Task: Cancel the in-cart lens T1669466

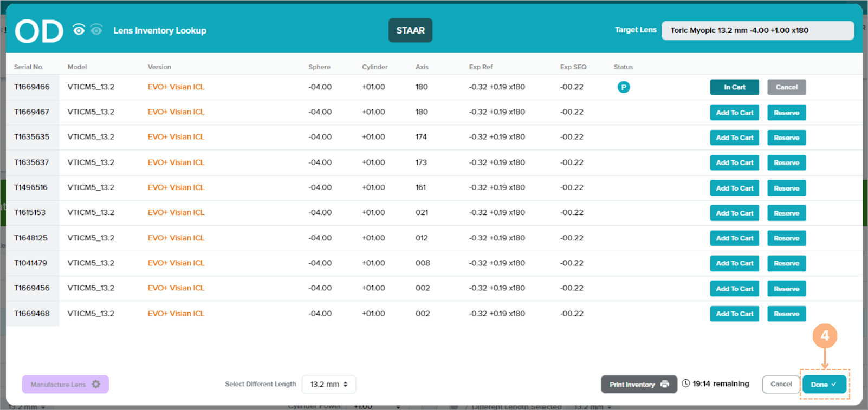Action: (x=786, y=87)
